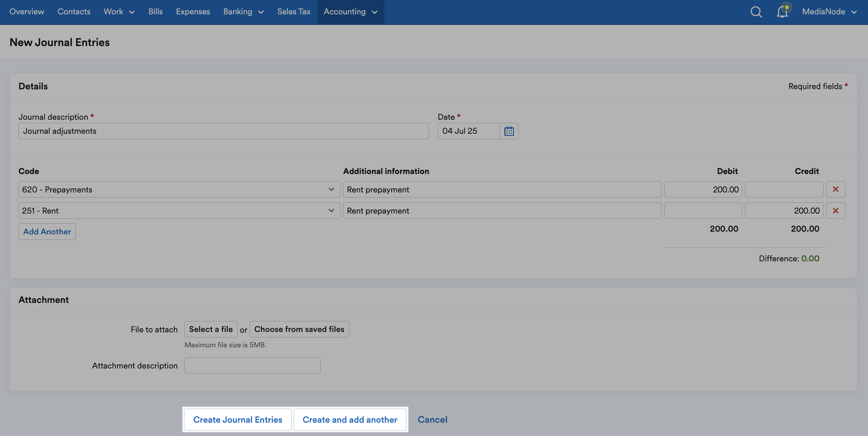
Task: Open the MediaNode account menu
Action: click(x=829, y=12)
